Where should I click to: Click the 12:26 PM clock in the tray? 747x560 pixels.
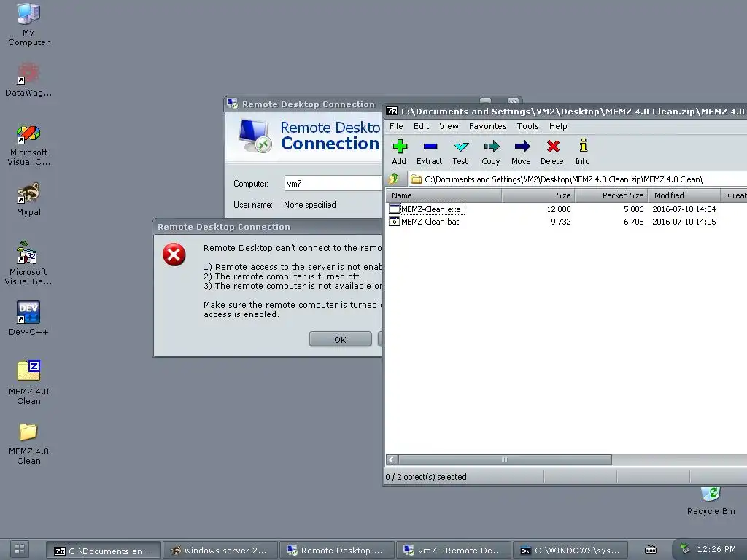coord(716,549)
